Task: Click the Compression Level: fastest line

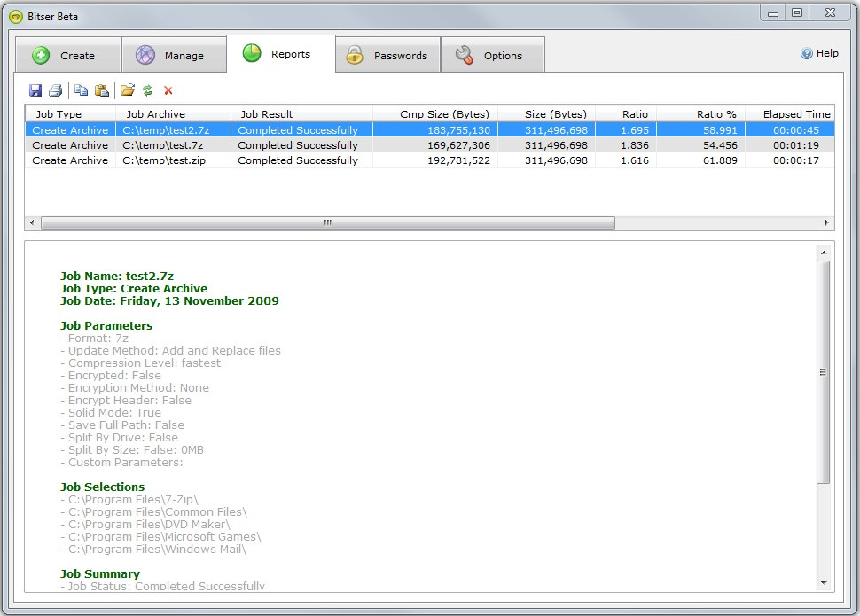Action: pyautogui.click(x=141, y=363)
